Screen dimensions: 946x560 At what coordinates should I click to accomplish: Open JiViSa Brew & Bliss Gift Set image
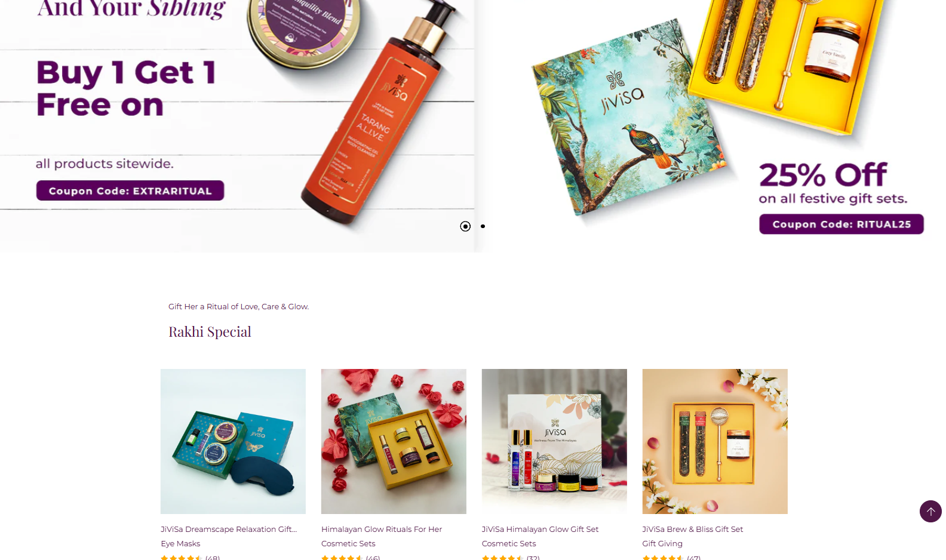coord(715,441)
